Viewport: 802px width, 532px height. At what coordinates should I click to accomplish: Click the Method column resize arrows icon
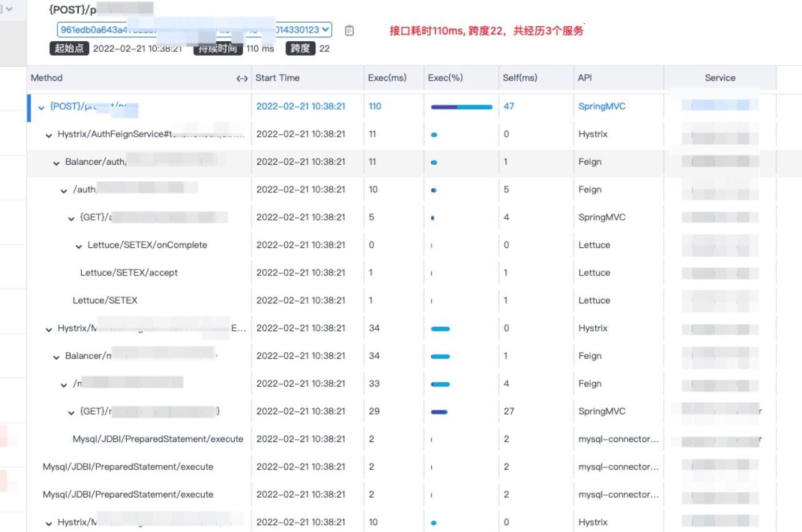tap(242, 78)
